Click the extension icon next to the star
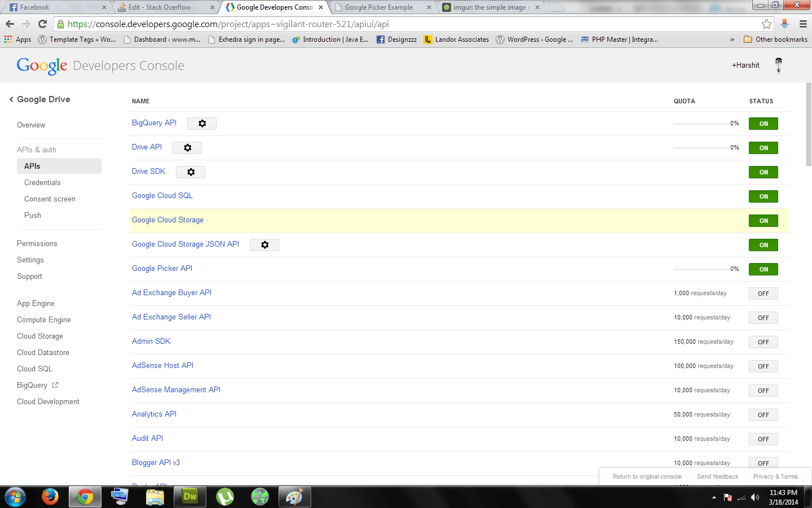 (784, 24)
